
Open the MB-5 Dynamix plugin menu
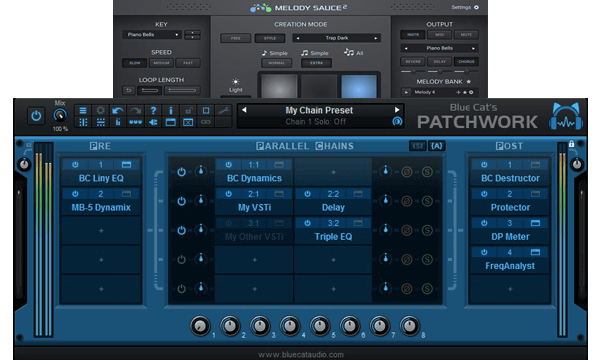pyautogui.click(x=101, y=208)
